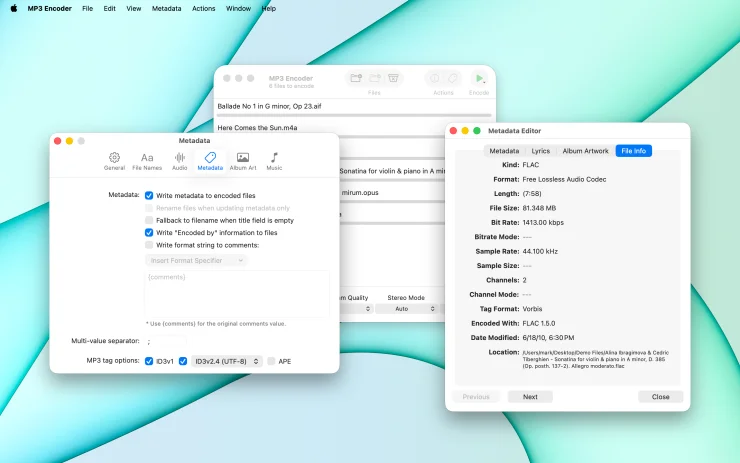Enable Write format string to comments
Screen dimensions: 740x463
149,245
